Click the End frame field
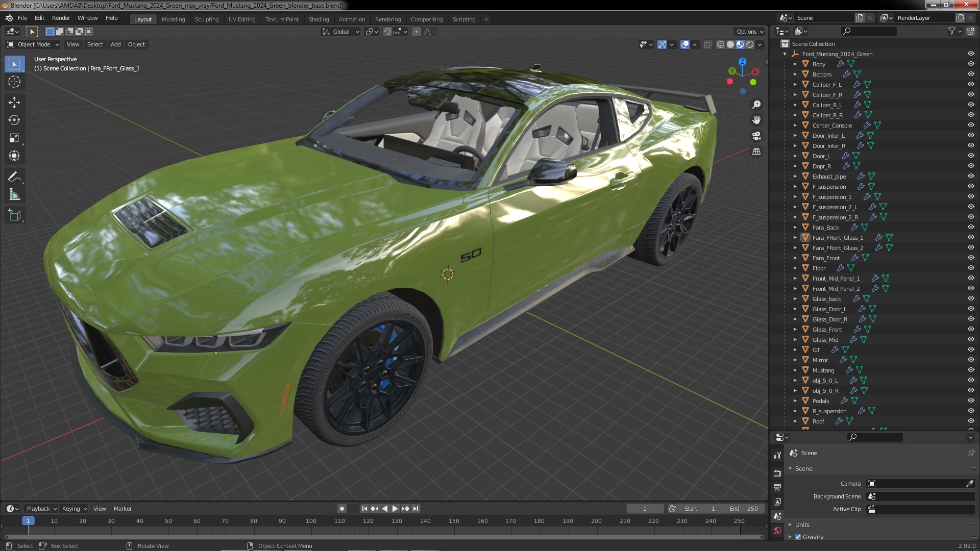980x551 pixels. click(x=744, y=509)
